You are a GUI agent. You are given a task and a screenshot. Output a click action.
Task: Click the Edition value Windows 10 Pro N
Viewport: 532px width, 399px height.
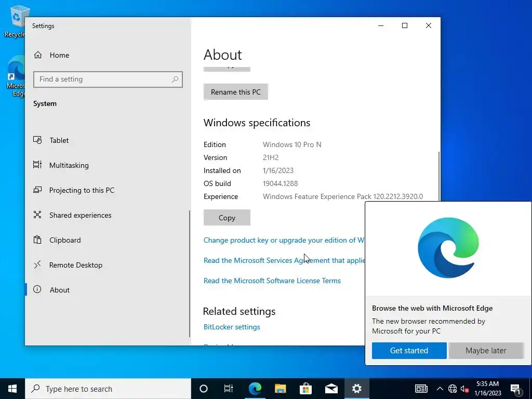tap(292, 144)
